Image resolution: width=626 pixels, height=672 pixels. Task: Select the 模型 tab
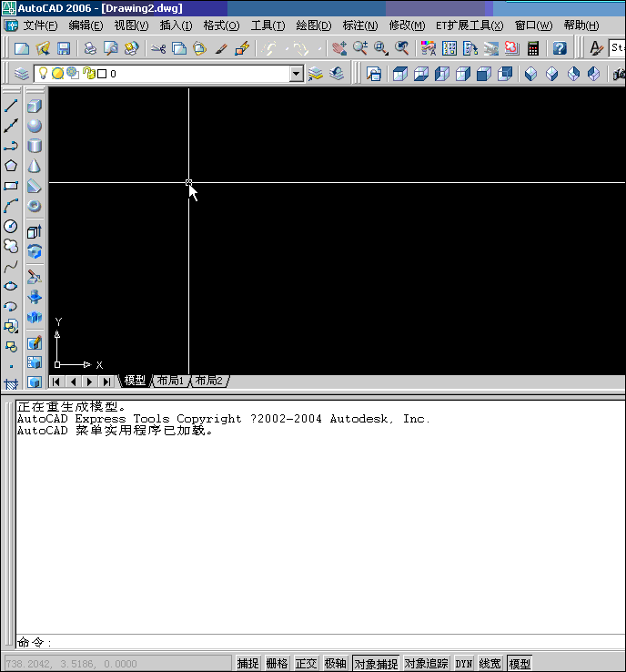pos(135,381)
